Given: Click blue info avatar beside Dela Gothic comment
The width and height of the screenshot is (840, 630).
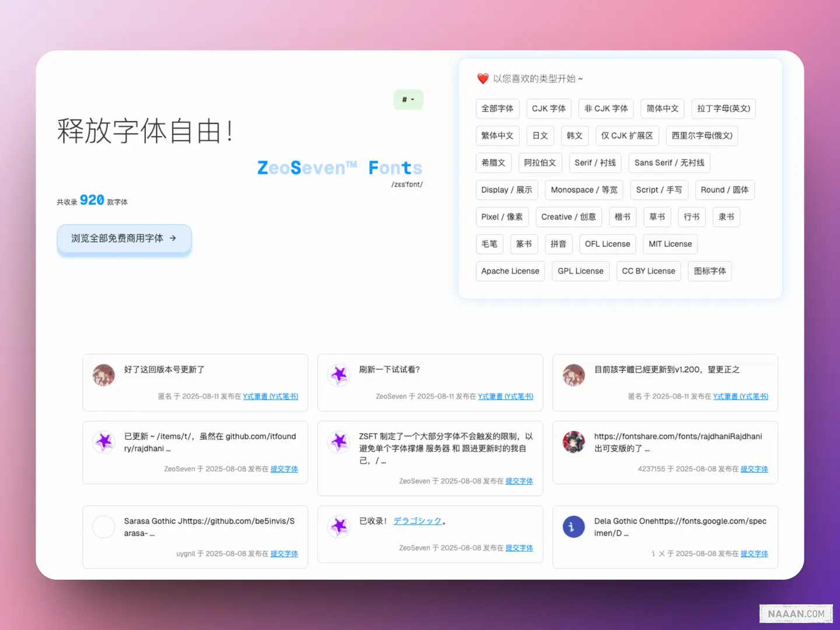Looking at the screenshot, I should 573,527.
